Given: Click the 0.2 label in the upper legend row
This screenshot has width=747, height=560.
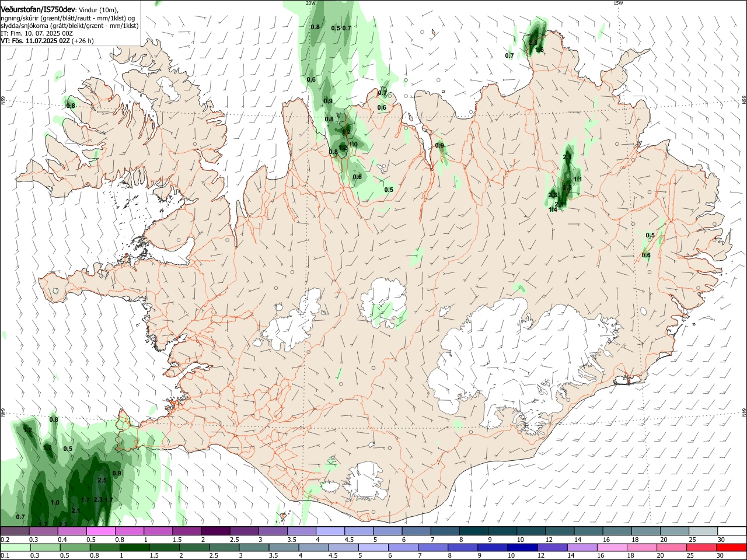Looking at the screenshot, I should tap(5, 540).
